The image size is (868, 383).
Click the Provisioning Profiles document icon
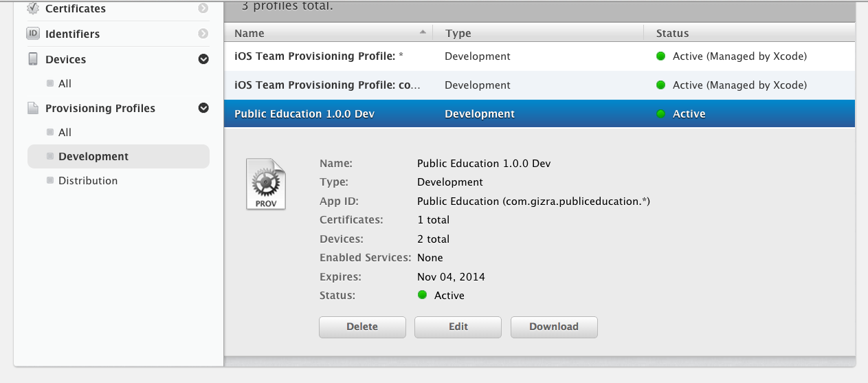32,108
